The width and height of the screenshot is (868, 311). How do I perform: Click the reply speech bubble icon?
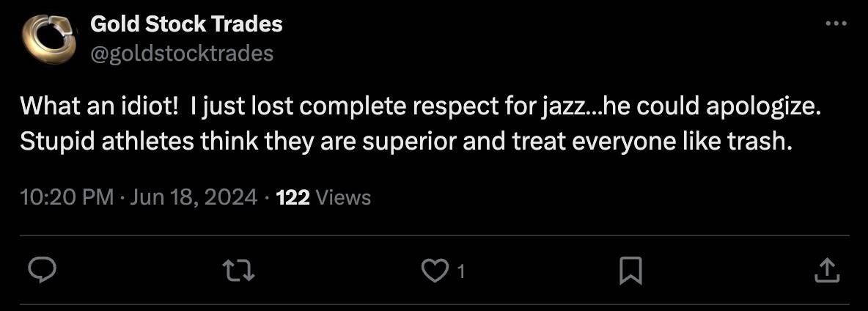click(43, 271)
